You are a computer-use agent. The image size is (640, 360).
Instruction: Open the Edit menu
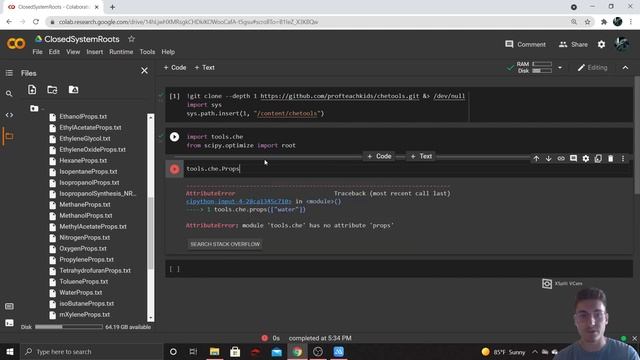click(54, 52)
